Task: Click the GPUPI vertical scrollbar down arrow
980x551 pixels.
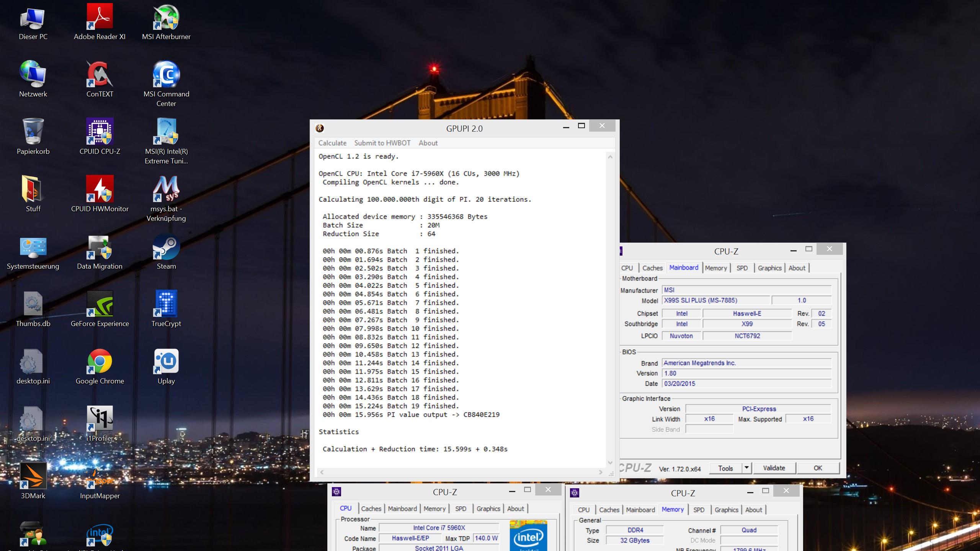Action: click(x=610, y=463)
